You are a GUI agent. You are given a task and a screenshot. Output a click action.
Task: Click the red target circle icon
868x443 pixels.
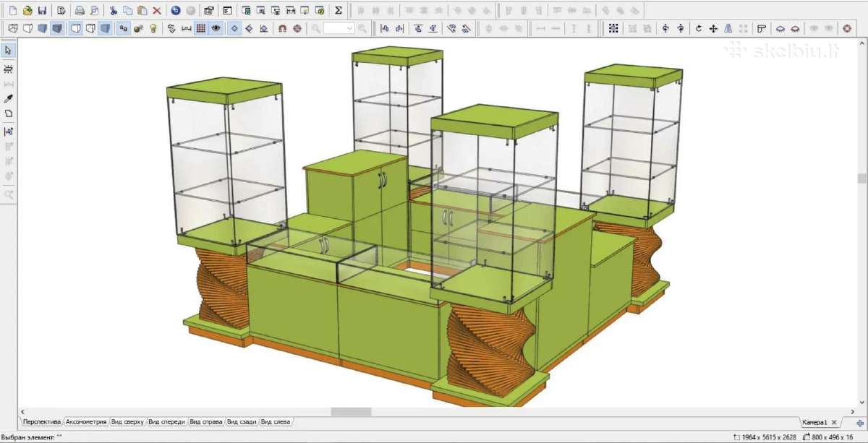point(297,28)
